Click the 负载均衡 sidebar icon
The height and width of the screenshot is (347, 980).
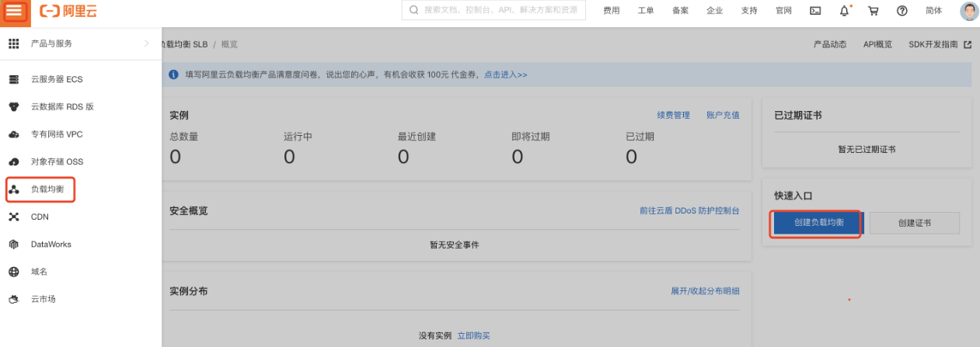[x=14, y=189]
